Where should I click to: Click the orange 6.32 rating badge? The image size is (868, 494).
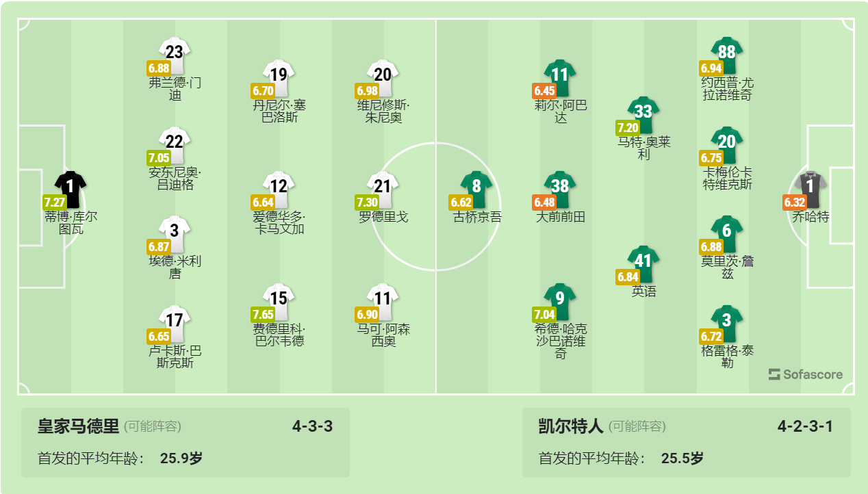point(795,203)
